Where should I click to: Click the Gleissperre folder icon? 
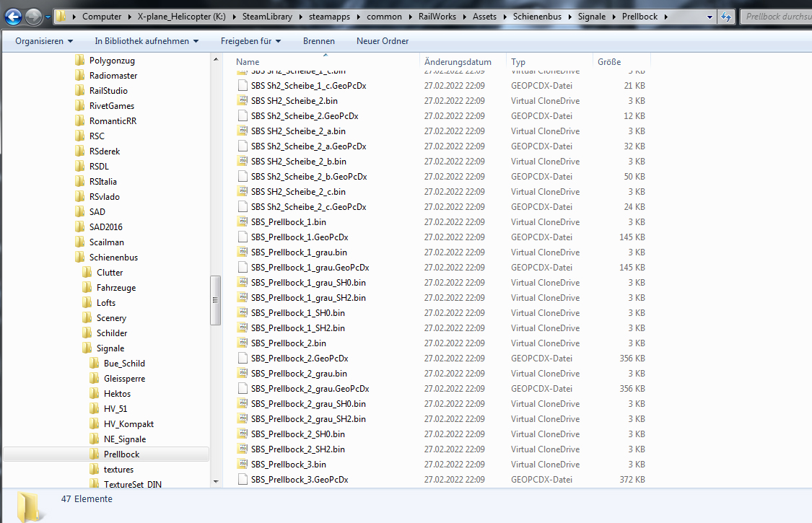(95, 379)
